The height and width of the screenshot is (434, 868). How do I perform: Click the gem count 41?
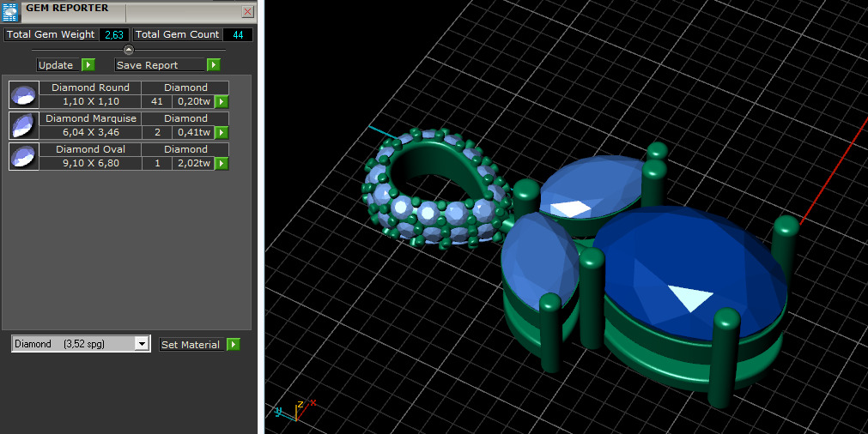click(x=156, y=101)
